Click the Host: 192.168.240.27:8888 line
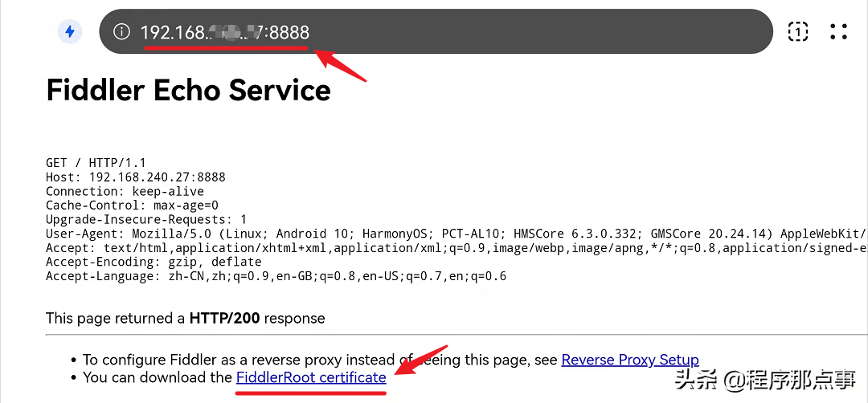 136,177
